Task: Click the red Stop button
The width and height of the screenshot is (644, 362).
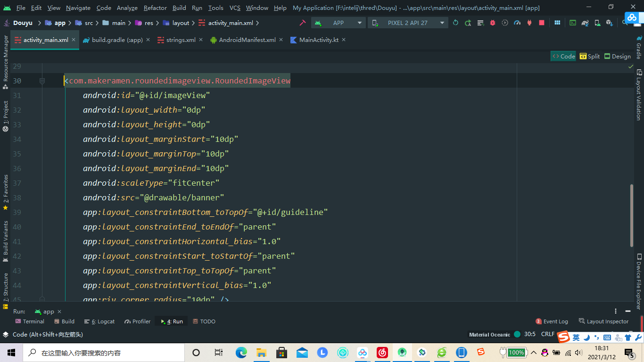Action: click(x=542, y=23)
